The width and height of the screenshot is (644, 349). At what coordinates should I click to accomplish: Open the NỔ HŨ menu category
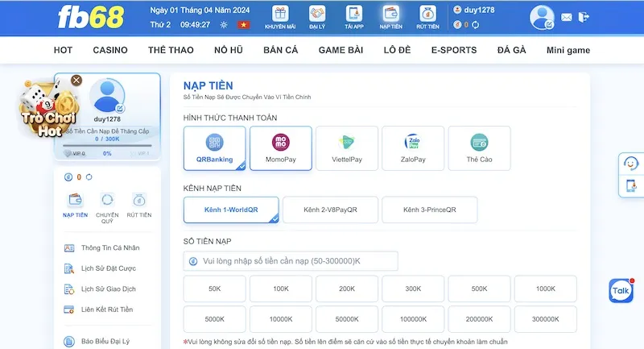click(229, 50)
